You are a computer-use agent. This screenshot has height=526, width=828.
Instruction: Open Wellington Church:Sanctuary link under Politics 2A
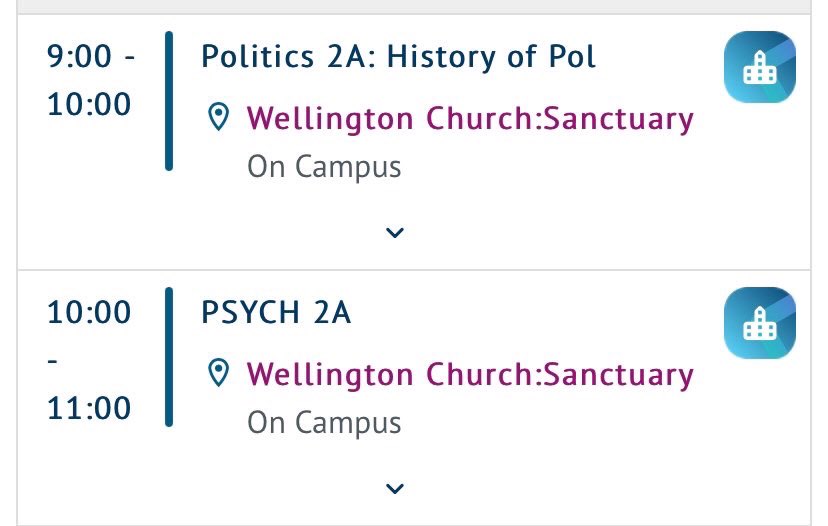(470, 119)
